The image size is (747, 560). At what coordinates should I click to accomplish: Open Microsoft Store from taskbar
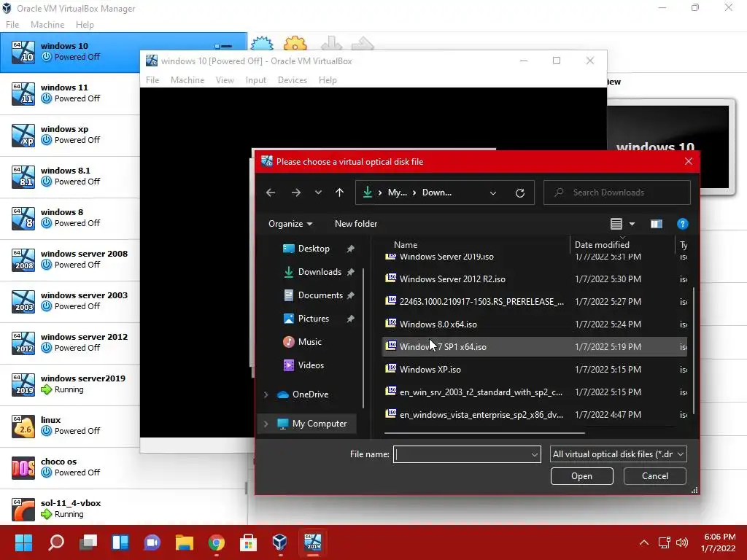click(248, 542)
